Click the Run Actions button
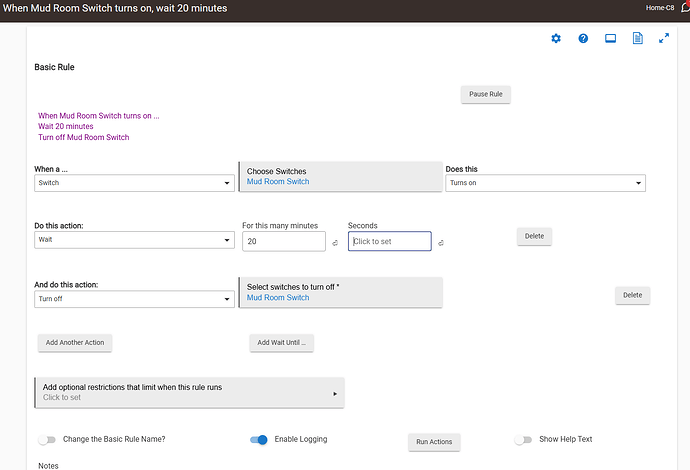This screenshot has height=470, width=690. coord(434,442)
